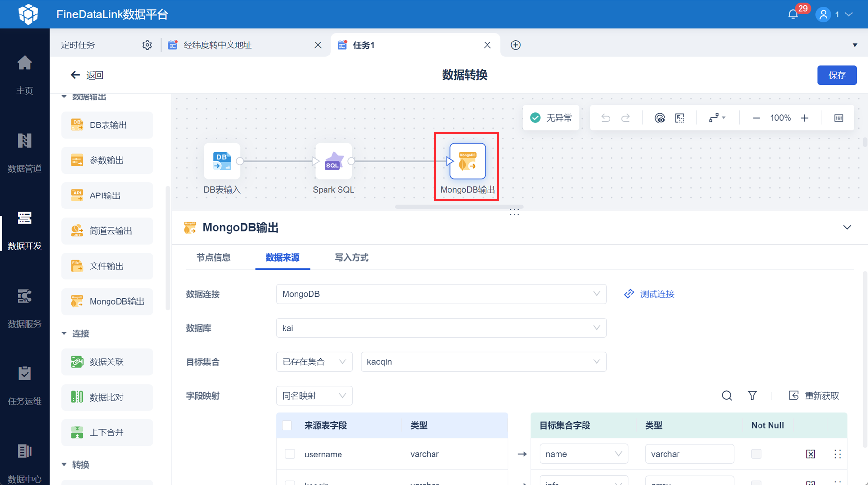Click the zoom in plus icon
This screenshot has width=868, height=485.
coord(804,118)
